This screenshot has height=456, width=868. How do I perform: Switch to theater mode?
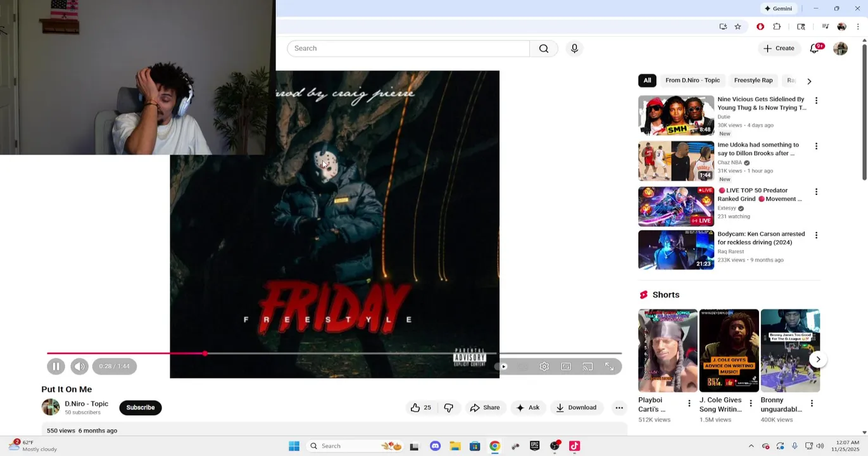coord(566,367)
